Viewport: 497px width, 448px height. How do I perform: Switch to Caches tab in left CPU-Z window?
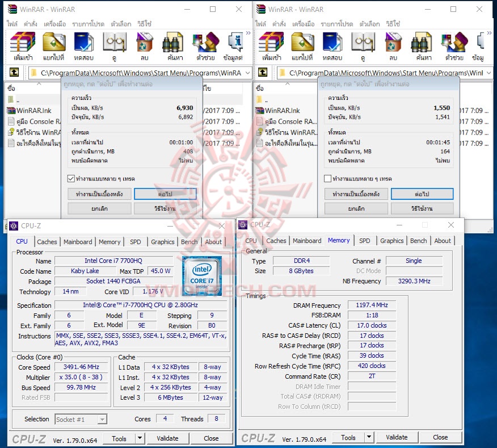(47, 242)
